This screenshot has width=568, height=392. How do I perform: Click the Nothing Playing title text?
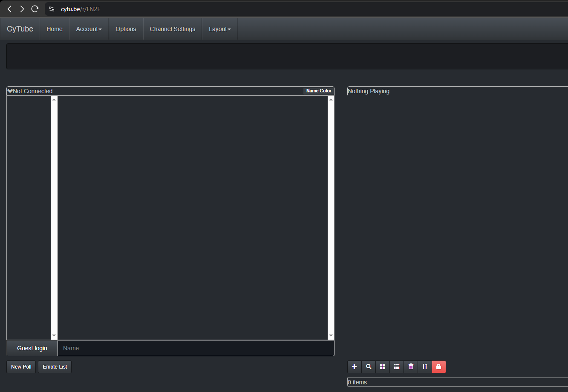[x=369, y=91]
